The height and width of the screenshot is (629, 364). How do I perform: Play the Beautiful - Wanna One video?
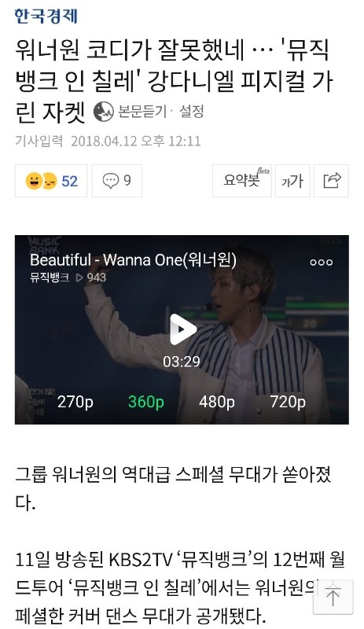point(183,329)
